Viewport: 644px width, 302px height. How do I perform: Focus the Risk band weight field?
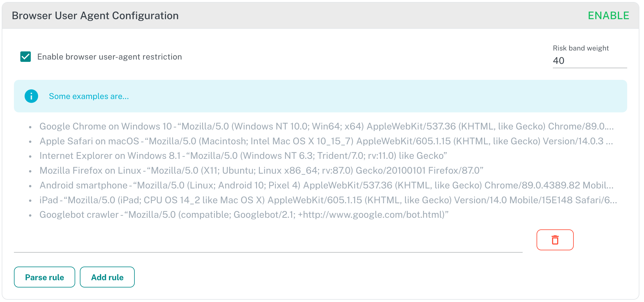(x=590, y=61)
